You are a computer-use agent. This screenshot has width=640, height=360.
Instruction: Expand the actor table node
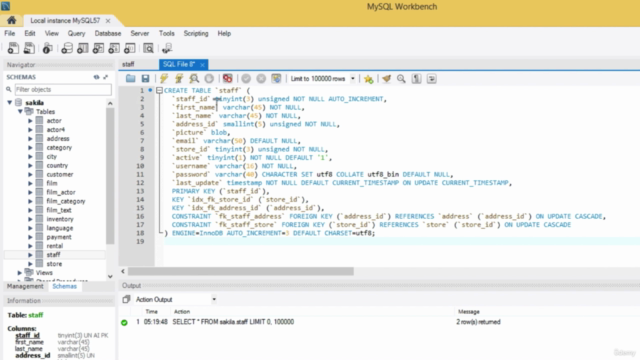(30, 120)
